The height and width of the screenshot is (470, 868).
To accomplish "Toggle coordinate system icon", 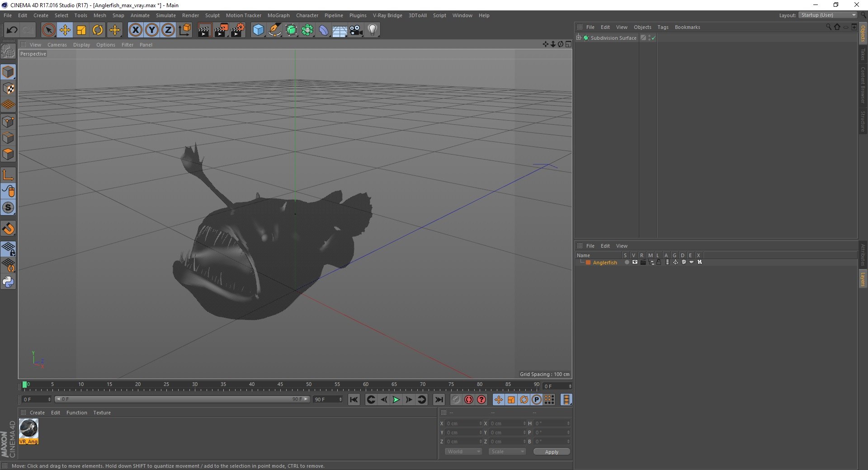I will pyautogui.click(x=184, y=30).
